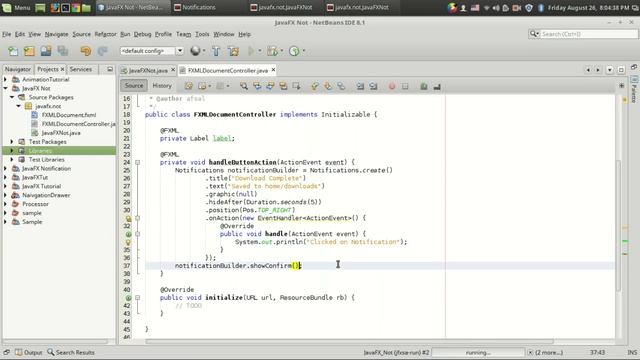Click the green Comment icon in editor toolbar
Viewport: 640px width, 360px height.
tap(424, 86)
